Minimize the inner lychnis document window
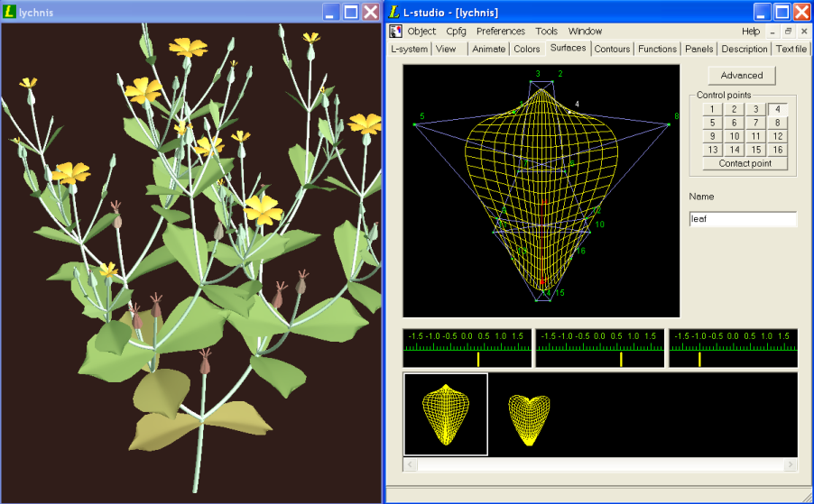This screenshot has height=504, width=814. [x=772, y=32]
